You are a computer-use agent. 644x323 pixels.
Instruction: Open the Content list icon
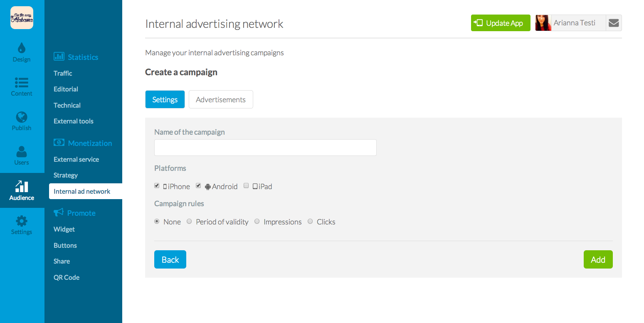click(x=22, y=82)
